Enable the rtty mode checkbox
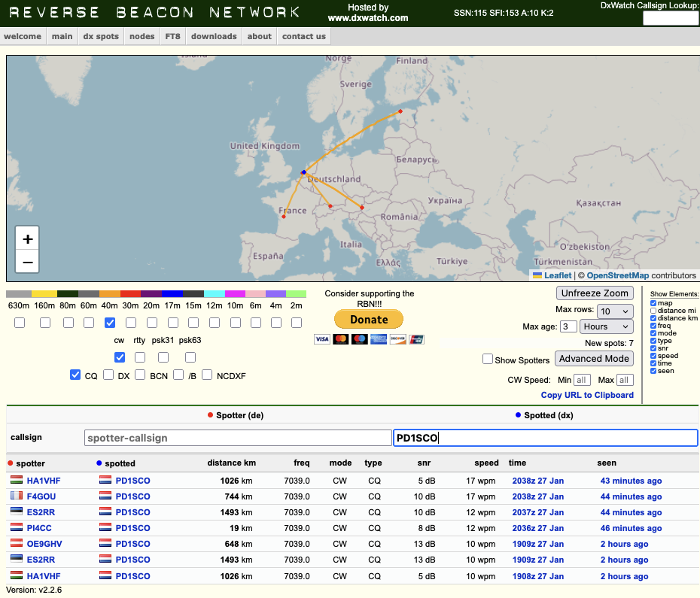The width and height of the screenshot is (700, 598). (140, 357)
